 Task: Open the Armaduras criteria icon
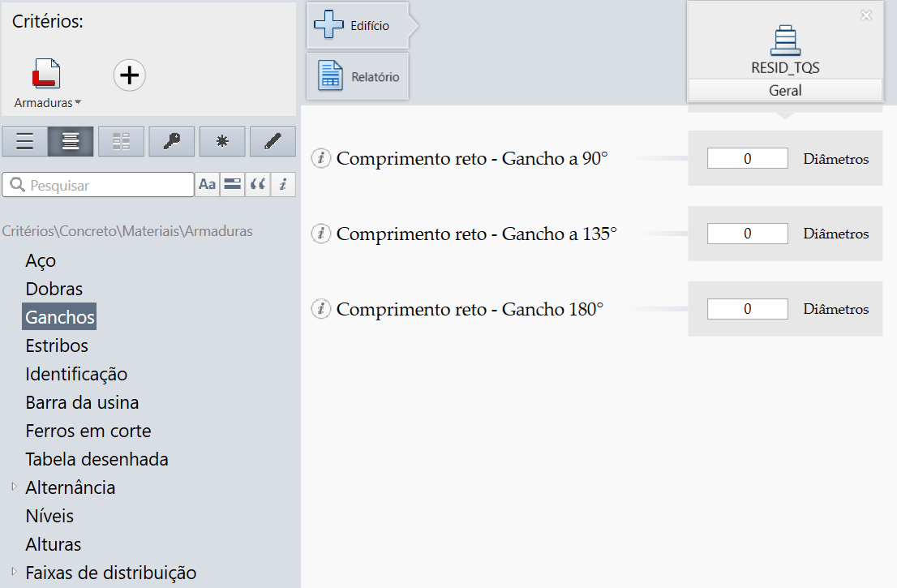click(x=46, y=73)
